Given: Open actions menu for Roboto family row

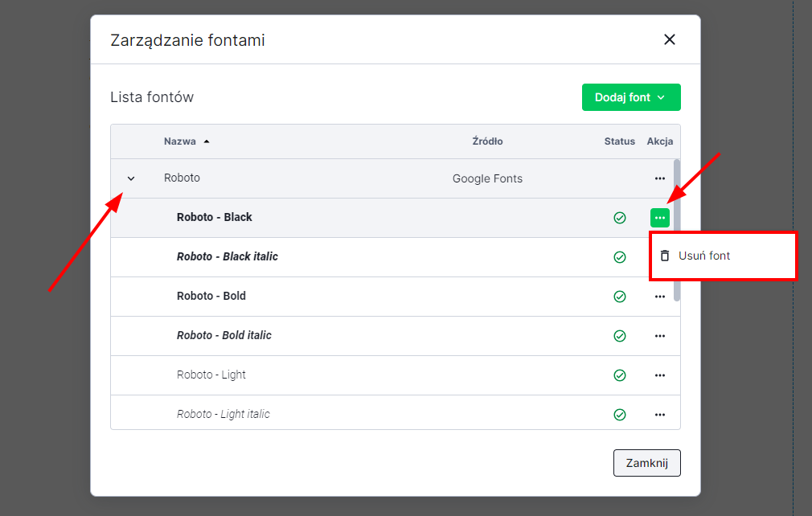Looking at the screenshot, I should [x=659, y=178].
